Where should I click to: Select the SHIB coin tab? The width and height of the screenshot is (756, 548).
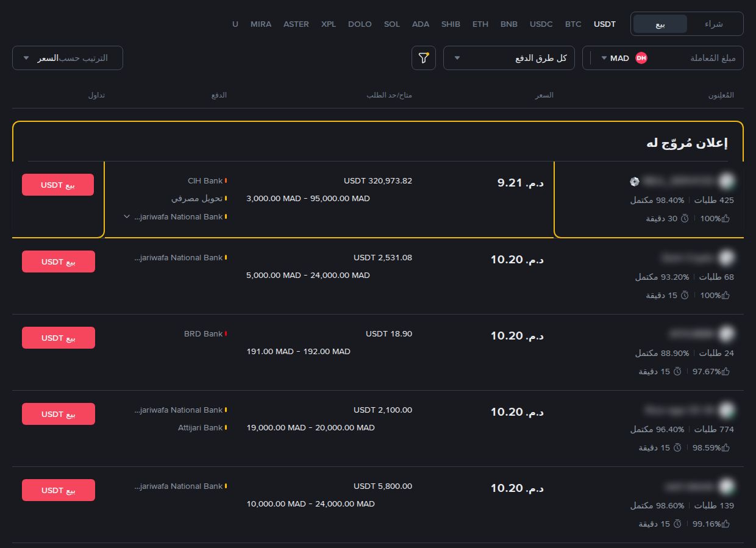(x=451, y=24)
